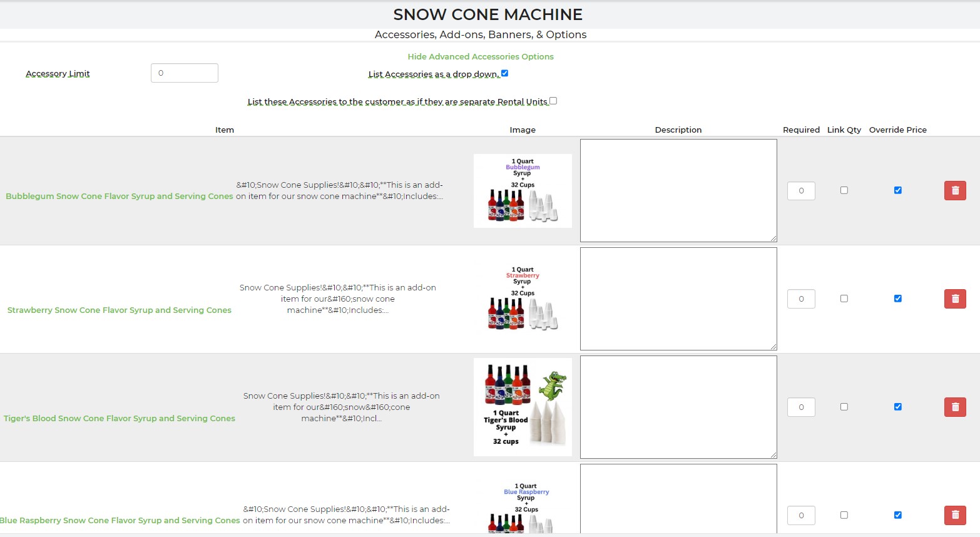Screen dimensions: 980x537
Task: Click the Required quantity field for Strawberry
Action: pyautogui.click(x=801, y=299)
